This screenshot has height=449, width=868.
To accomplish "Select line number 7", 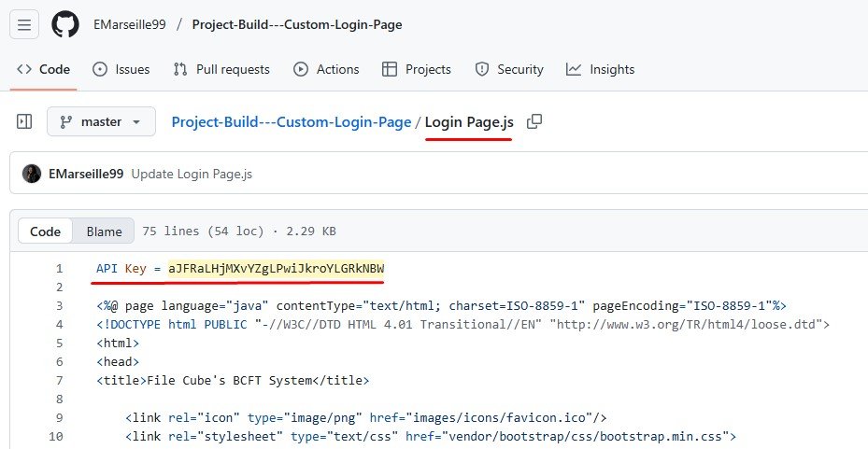I will pyautogui.click(x=59, y=381).
